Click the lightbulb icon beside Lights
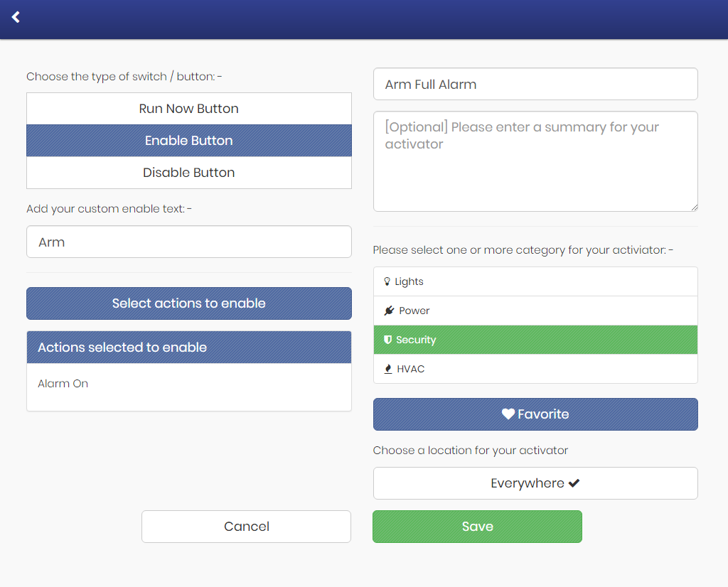Viewport: 728px width, 587px height. 387,281
